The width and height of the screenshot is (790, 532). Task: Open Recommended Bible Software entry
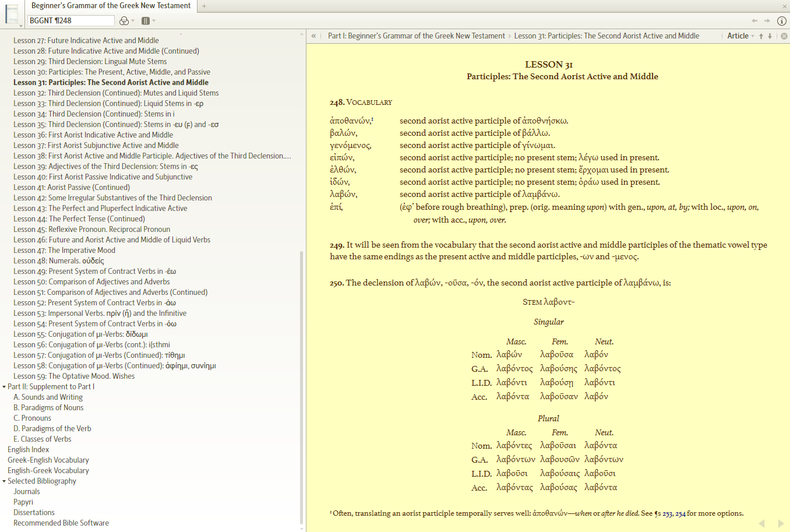61,523
